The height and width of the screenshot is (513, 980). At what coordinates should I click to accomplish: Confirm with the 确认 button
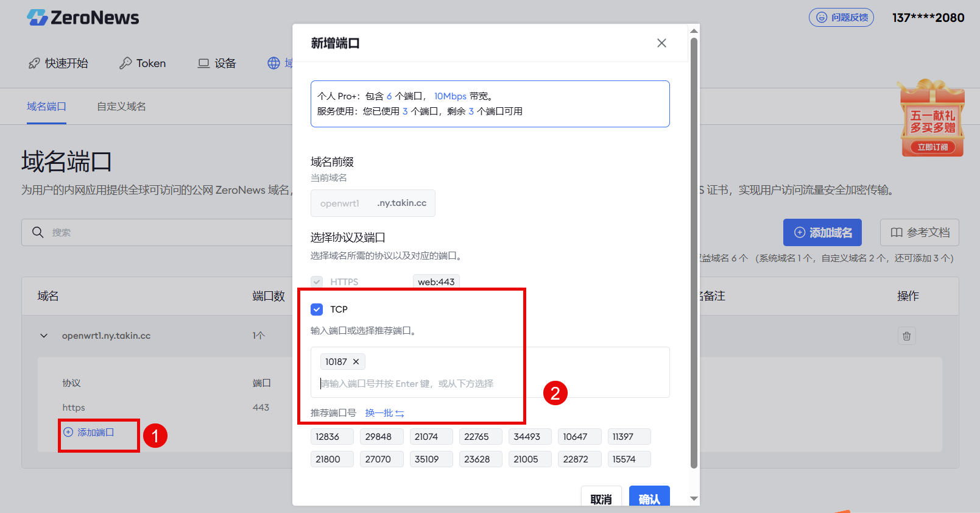649,497
